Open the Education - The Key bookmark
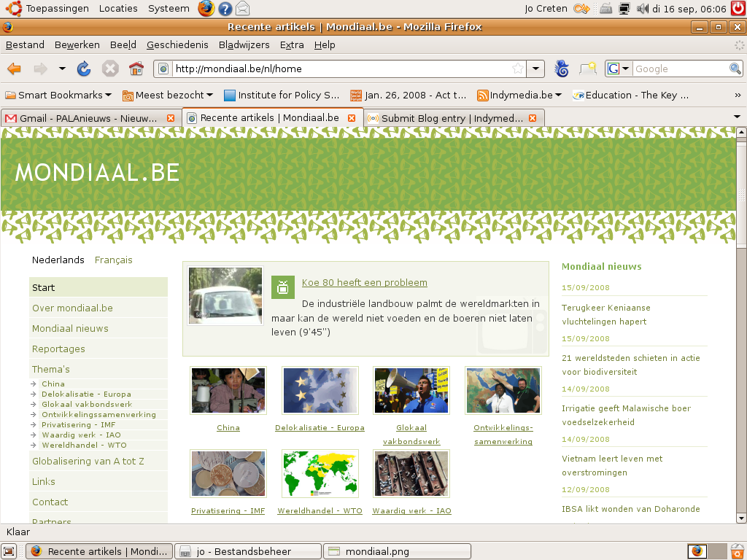Screen dimensions: 747x560 click(631, 96)
